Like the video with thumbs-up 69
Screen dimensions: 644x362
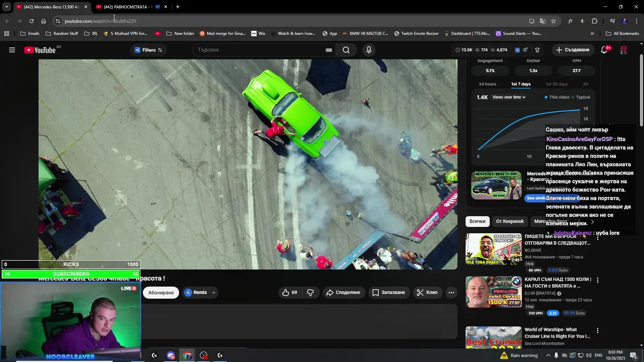(290, 293)
